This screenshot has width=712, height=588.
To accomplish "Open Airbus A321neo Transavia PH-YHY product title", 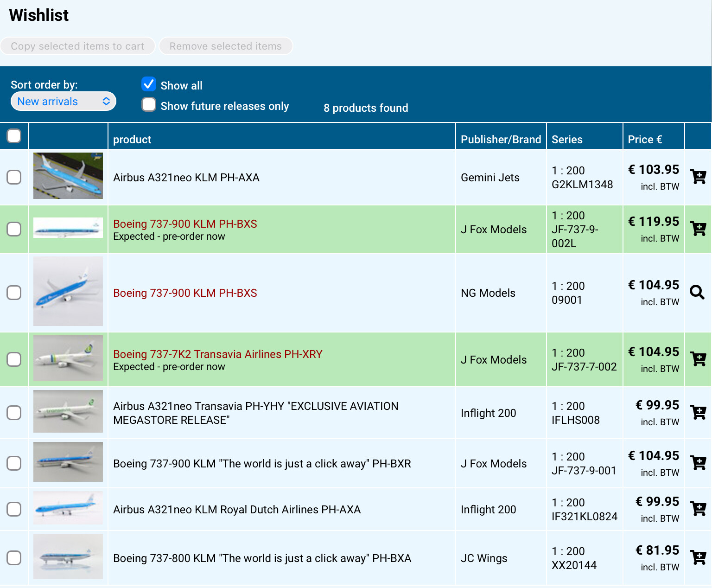I will point(256,413).
